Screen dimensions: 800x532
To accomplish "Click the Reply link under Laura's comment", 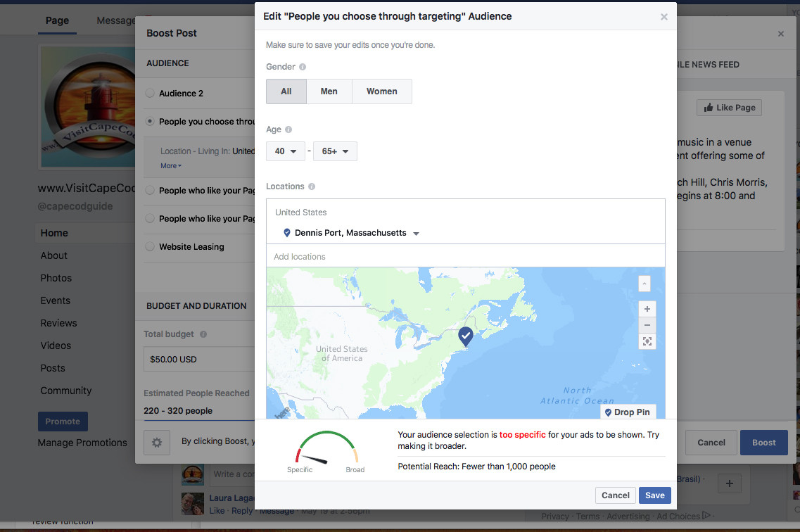I will coord(242,511).
